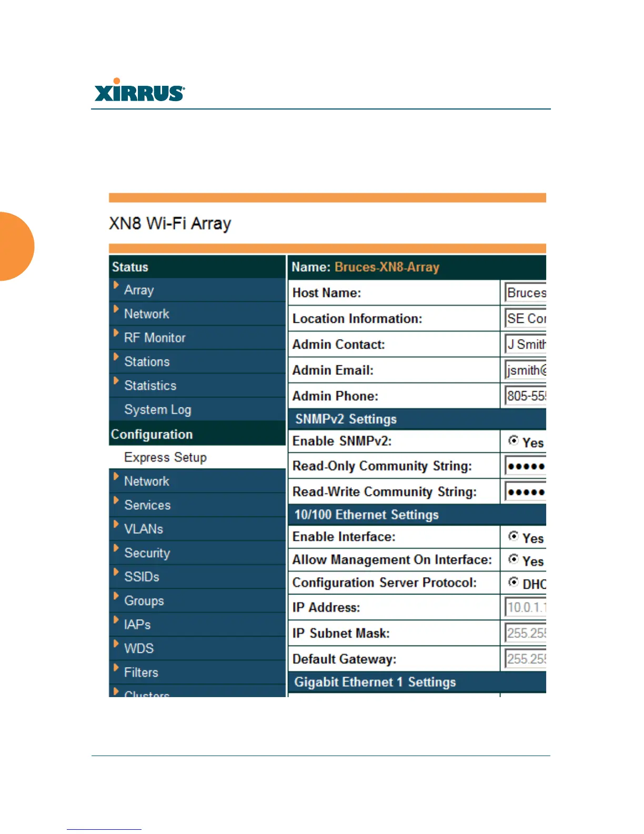The height and width of the screenshot is (834, 644).
Task: Expand the VLANs menu arrow
Action: [116, 524]
